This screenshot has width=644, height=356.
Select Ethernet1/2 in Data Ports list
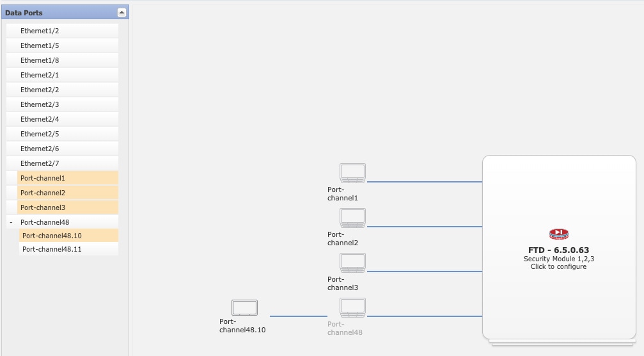coord(63,31)
